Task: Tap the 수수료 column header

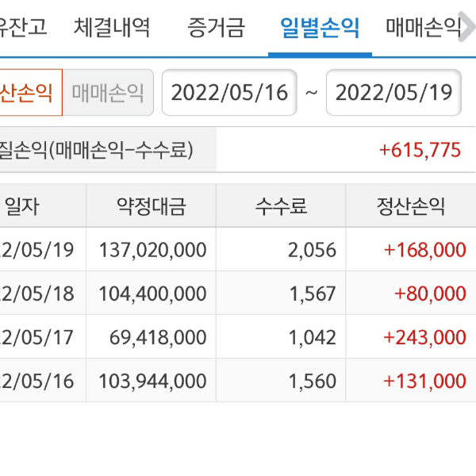Action: (281, 206)
